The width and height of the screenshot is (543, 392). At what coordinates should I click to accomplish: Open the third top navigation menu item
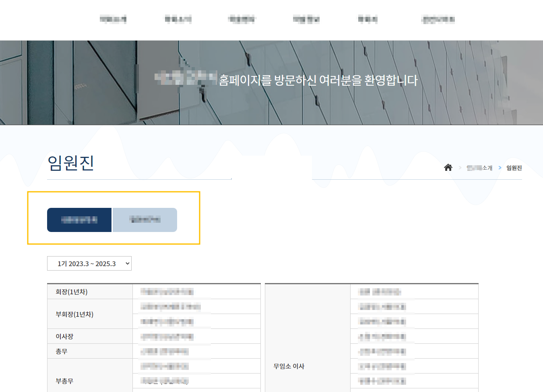coord(242,19)
